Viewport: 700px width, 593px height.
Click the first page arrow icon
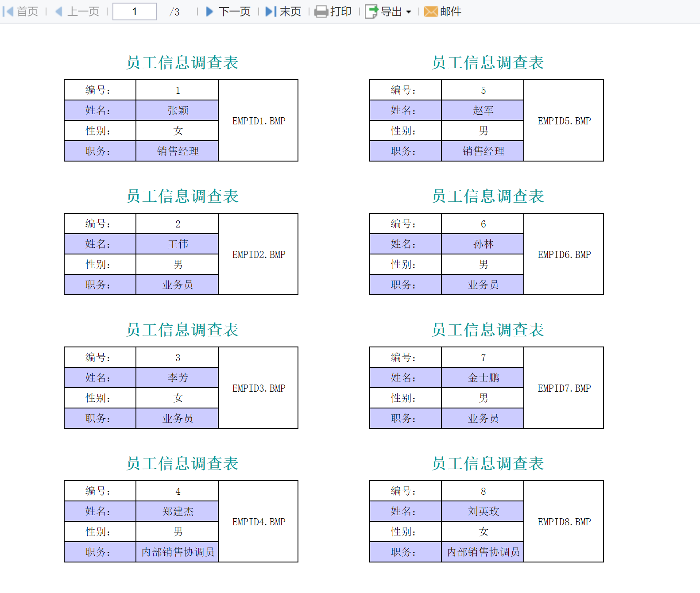pos(8,12)
